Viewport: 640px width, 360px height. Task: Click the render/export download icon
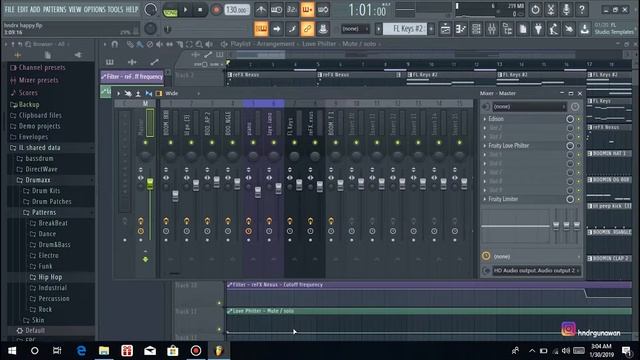click(584, 29)
